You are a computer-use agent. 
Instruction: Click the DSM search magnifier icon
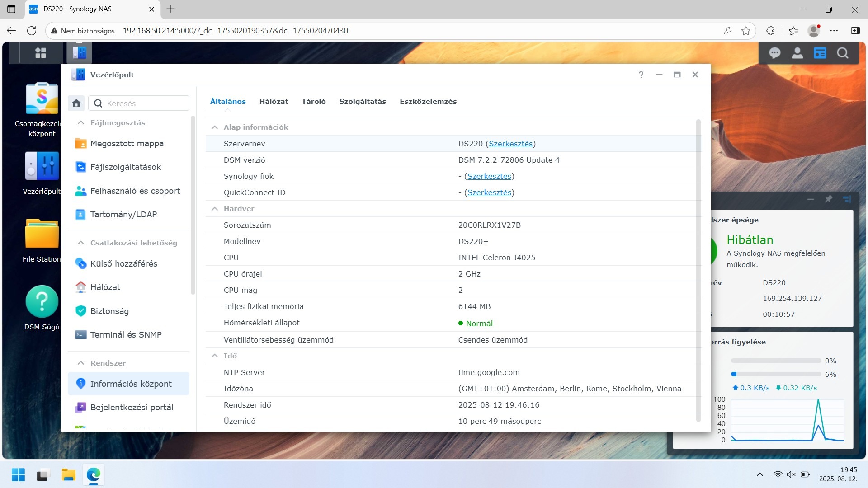(x=842, y=53)
